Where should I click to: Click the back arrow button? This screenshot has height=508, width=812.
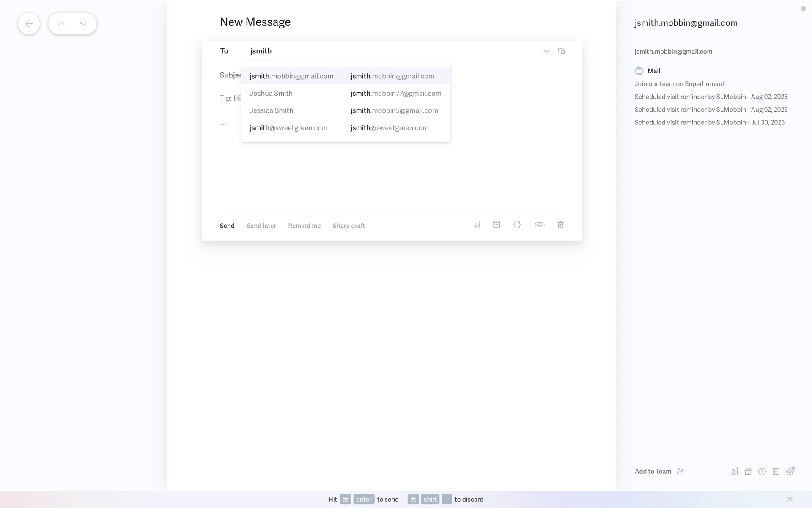(x=29, y=24)
